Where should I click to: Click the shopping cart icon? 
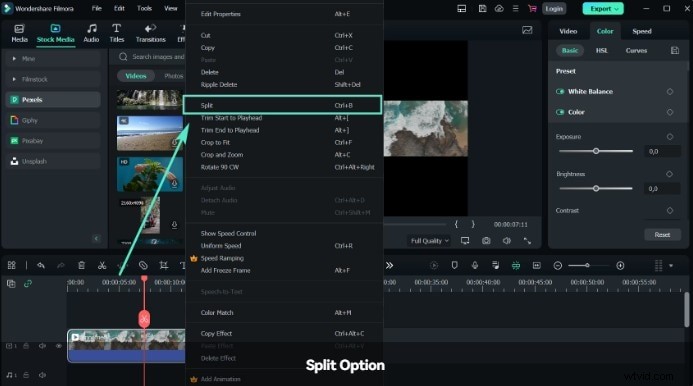[532, 8]
